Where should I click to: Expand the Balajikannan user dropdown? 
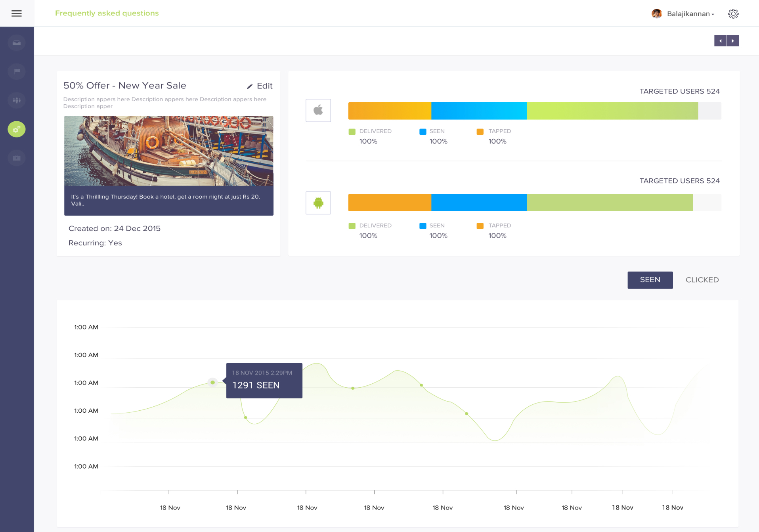(690, 14)
